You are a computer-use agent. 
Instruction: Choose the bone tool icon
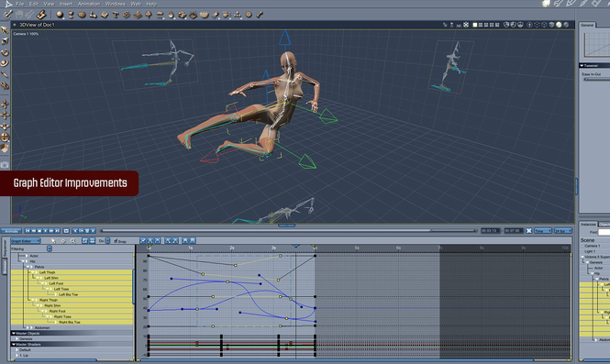[x=260, y=15]
